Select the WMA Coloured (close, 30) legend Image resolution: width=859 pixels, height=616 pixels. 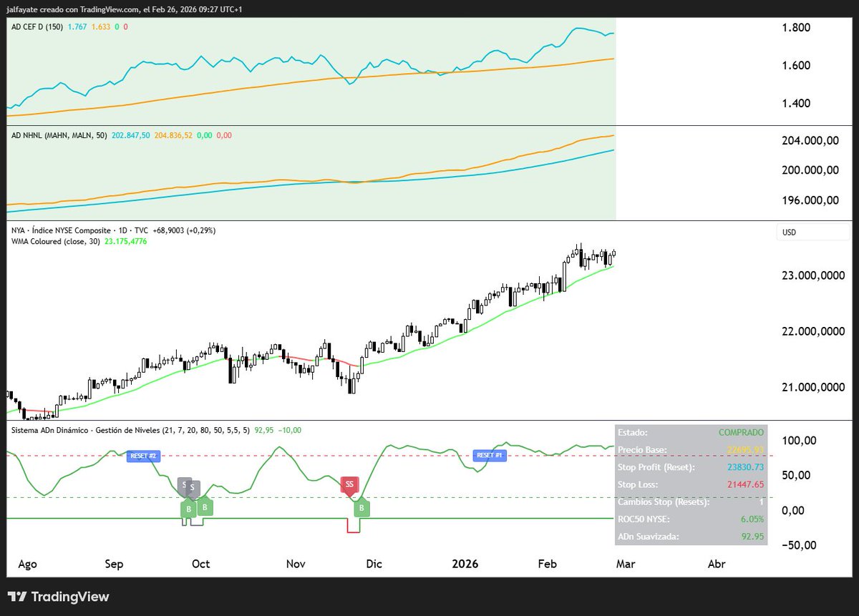click(x=55, y=242)
